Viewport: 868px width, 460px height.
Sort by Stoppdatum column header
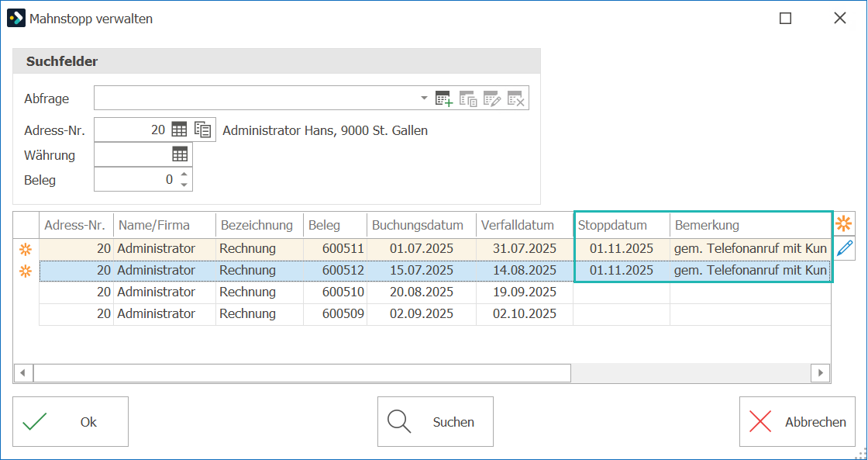pos(622,225)
